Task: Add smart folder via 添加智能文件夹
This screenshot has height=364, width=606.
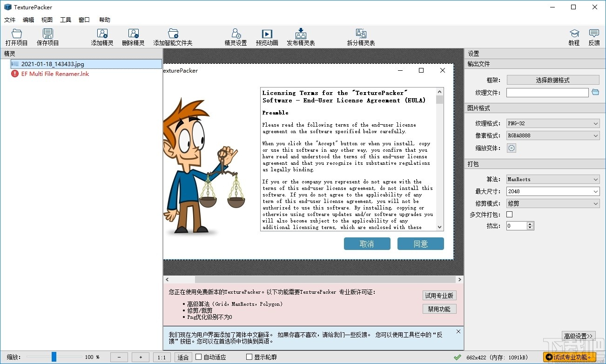Action: (173, 37)
